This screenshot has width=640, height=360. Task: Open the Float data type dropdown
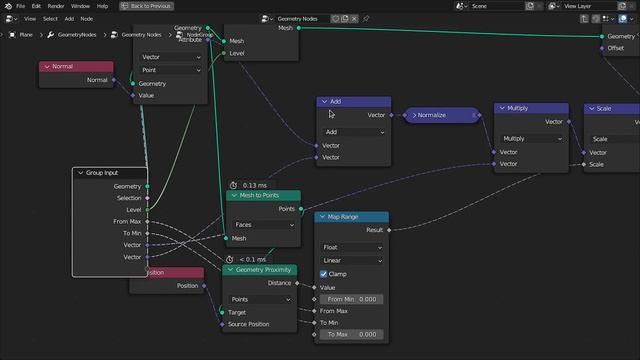pyautogui.click(x=351, y=247)
